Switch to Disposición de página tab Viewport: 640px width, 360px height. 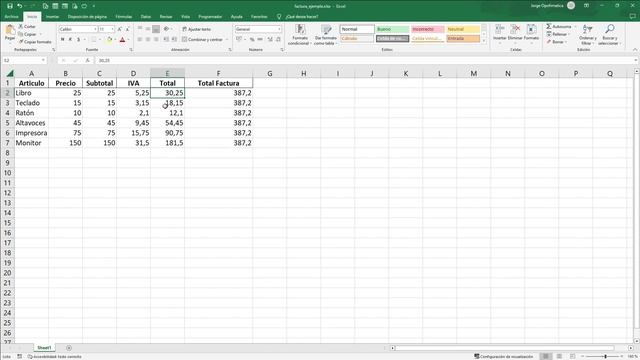pyautogui.click(x=87, y=17)
